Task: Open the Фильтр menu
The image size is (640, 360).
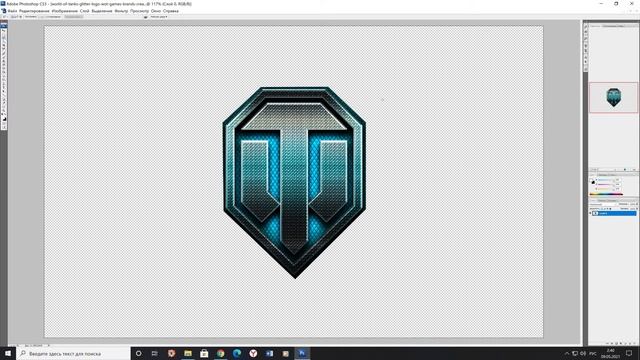Action: tap(121, 11)
